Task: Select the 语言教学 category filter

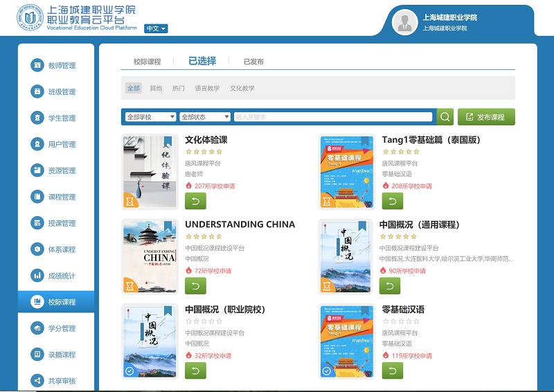Action: click(x=207, y=88)
